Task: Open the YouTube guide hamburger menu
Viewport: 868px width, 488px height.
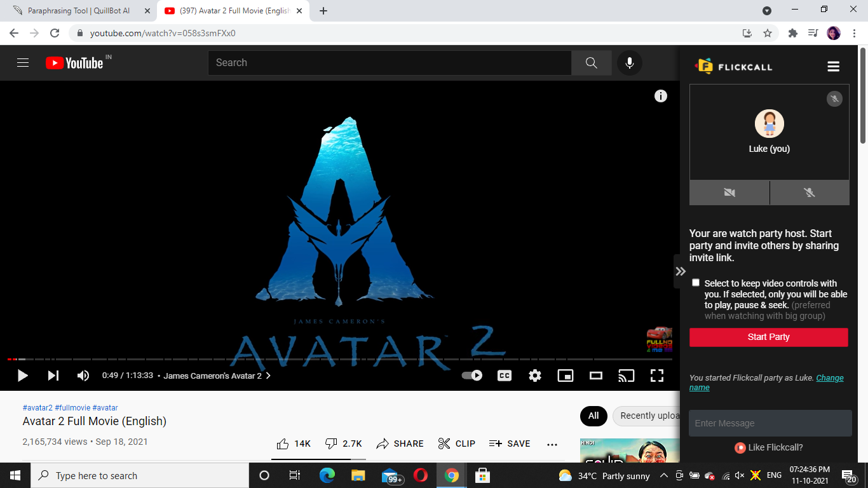Action: coord(23,63)
